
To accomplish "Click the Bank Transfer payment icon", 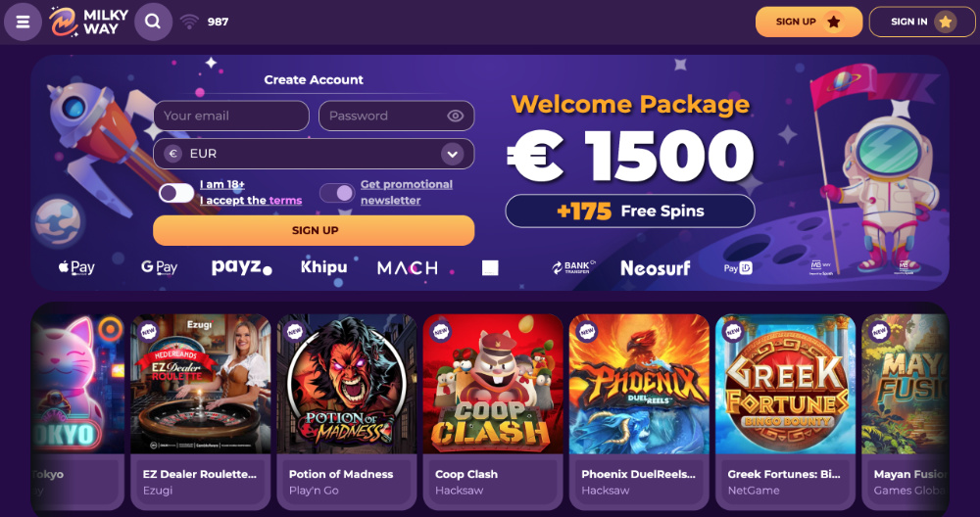I will [x=573, y=267].
